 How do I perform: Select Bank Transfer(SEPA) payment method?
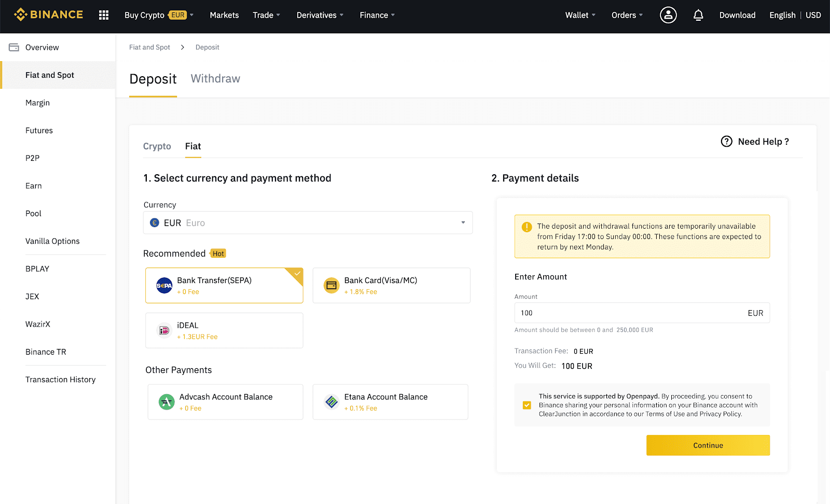coord(224,286)
